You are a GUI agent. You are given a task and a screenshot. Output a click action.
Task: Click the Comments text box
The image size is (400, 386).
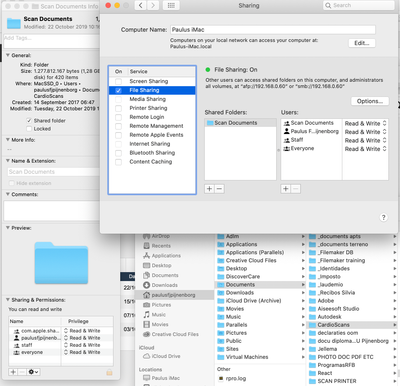(x=52, y=210)
